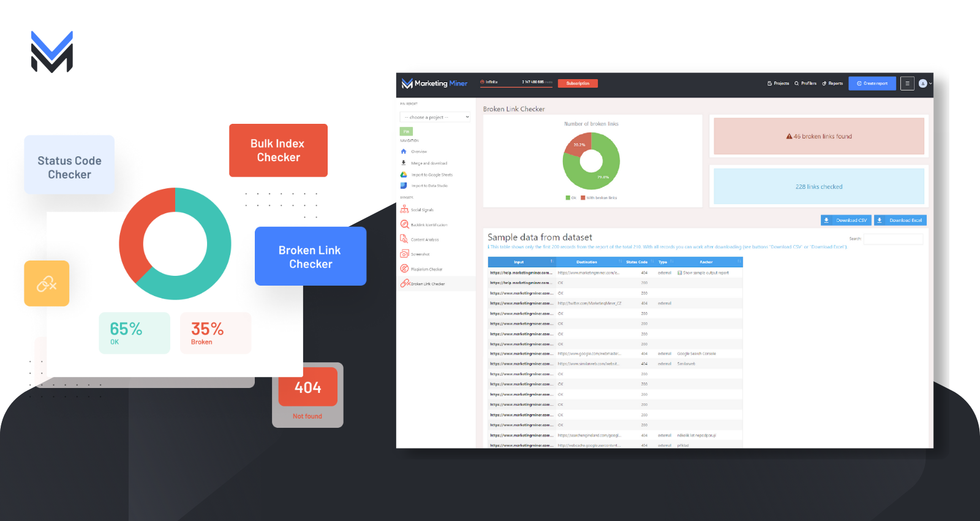The width and height of the screenshot is (980, 521).
Task: Sort table by Anchor column
Action: click(x=709, y=262)
